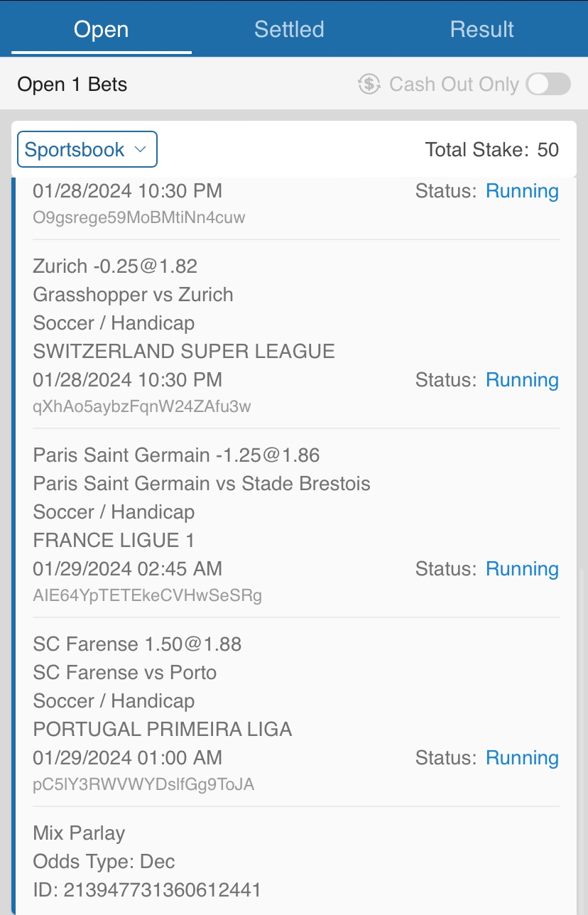Click the Sportsbook dropdown chevron arrow
The height and width of the screenshot is (915, 588).
pyautogui.click(x=141, y=150)
